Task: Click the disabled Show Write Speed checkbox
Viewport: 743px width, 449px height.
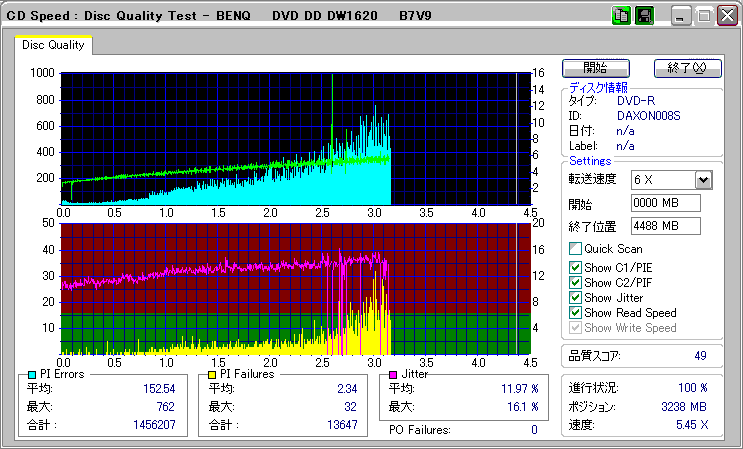Action: (575, 328)
